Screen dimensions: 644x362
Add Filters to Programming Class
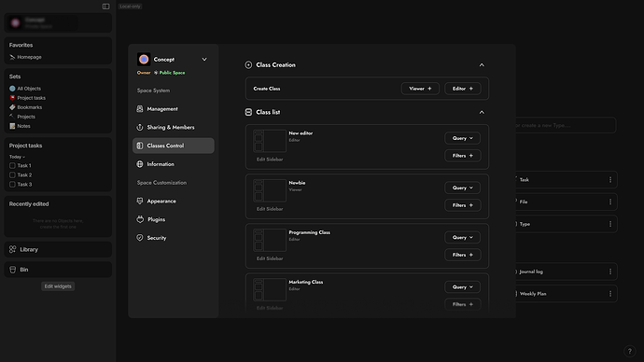(462, 255)
